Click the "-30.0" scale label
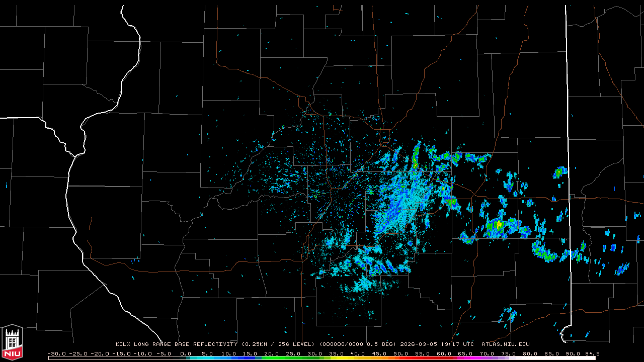644x362 pixels. (x=56, y=353)
